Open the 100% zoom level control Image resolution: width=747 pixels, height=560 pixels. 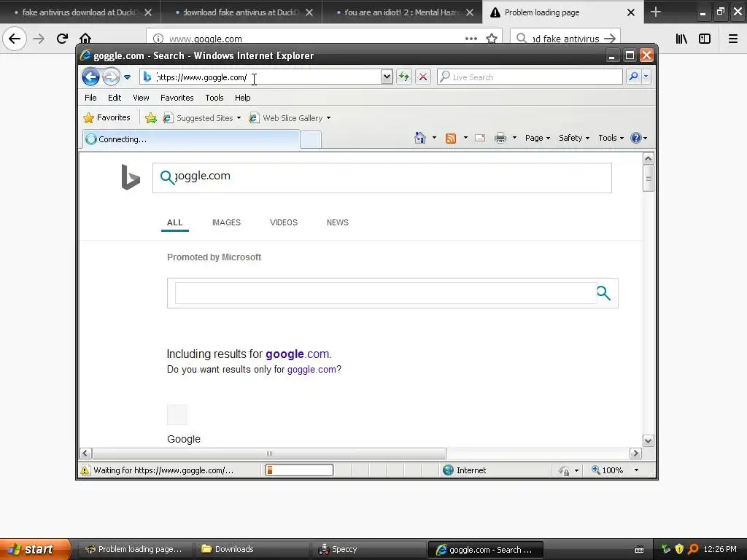point(614,470)
